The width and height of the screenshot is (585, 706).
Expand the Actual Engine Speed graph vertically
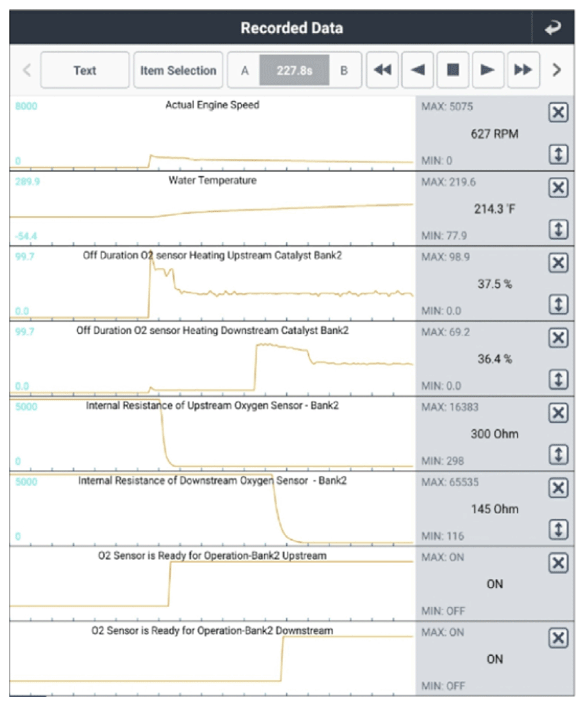558,154
